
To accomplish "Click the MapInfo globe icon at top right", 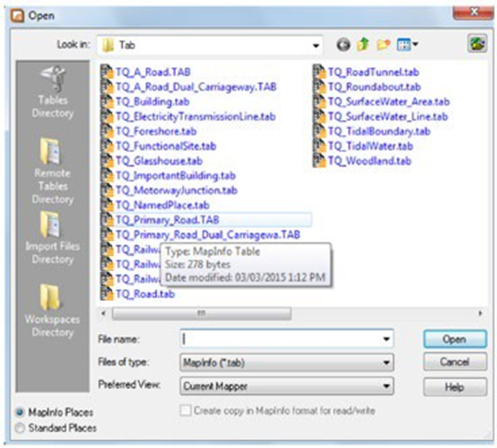I will (477, 43).
